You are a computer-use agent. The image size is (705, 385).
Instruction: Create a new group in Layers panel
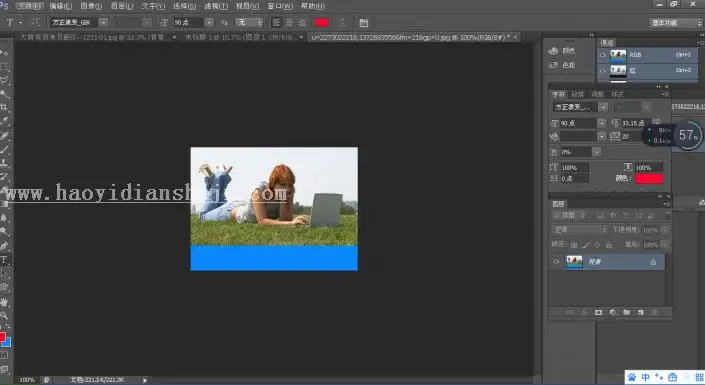[627, 312]
